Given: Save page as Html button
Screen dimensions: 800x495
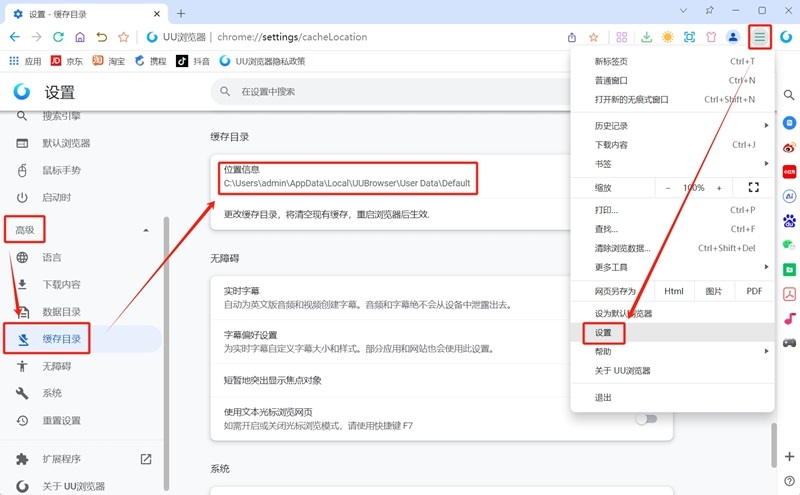Looking at the screenshot, I should tap(673, 291).
